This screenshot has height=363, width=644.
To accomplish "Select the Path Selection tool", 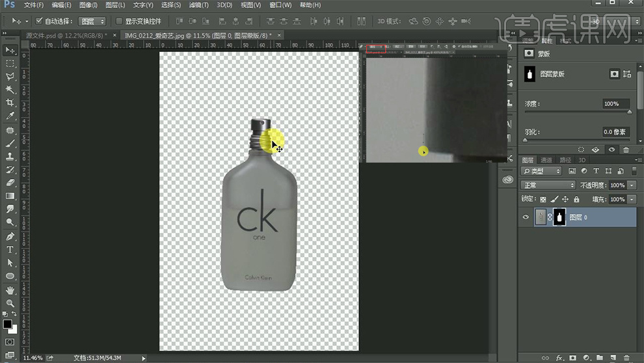I will pos(10,263).
